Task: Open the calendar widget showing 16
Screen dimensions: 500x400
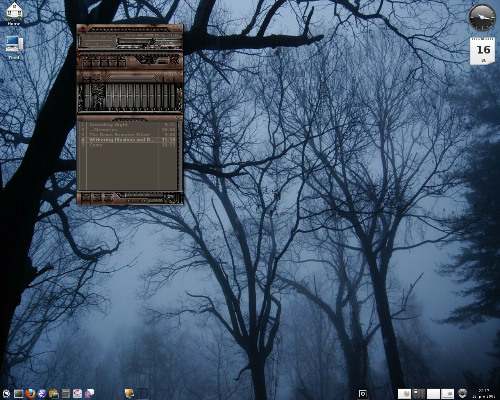Action: [482, 51]
